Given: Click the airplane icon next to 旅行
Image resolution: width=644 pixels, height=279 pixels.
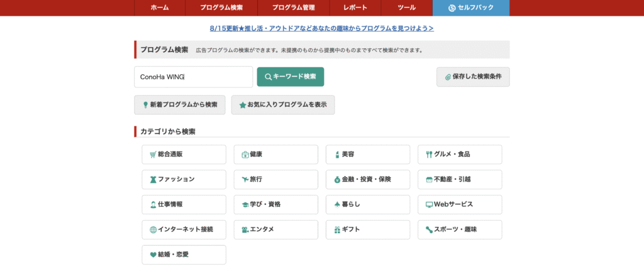Looking at the screenshot, I should click(x=245, y=179).
